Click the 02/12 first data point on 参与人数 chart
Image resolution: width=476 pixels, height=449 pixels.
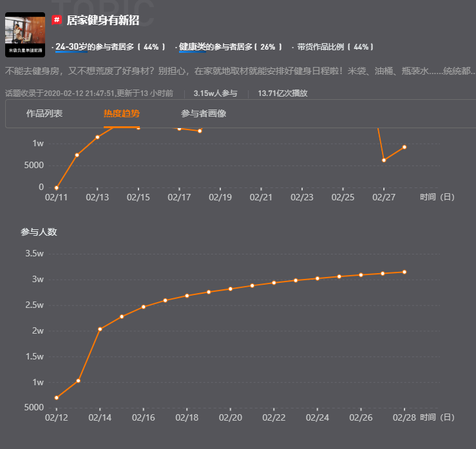[x=57, y=397]
